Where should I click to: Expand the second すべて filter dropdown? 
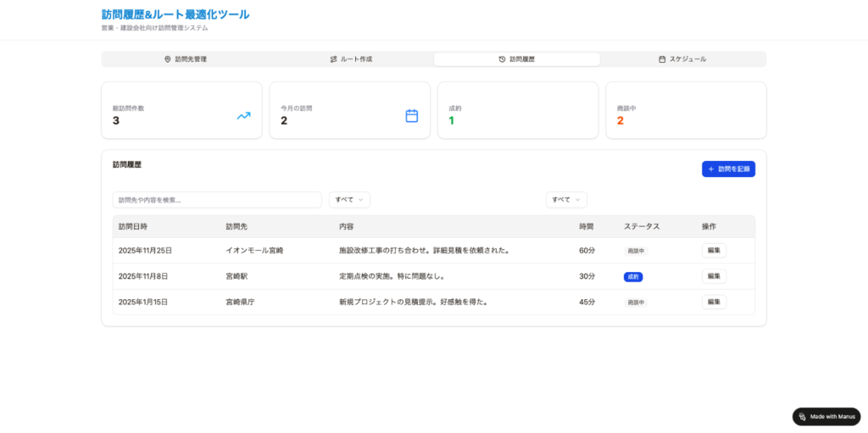click(x=566, y=200)
